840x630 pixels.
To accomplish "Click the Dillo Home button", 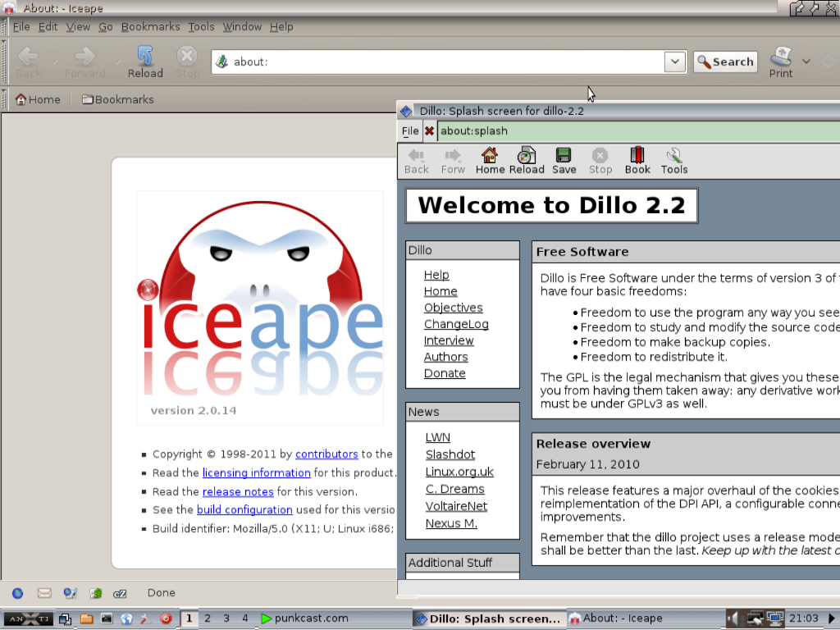I will [490, 162].
